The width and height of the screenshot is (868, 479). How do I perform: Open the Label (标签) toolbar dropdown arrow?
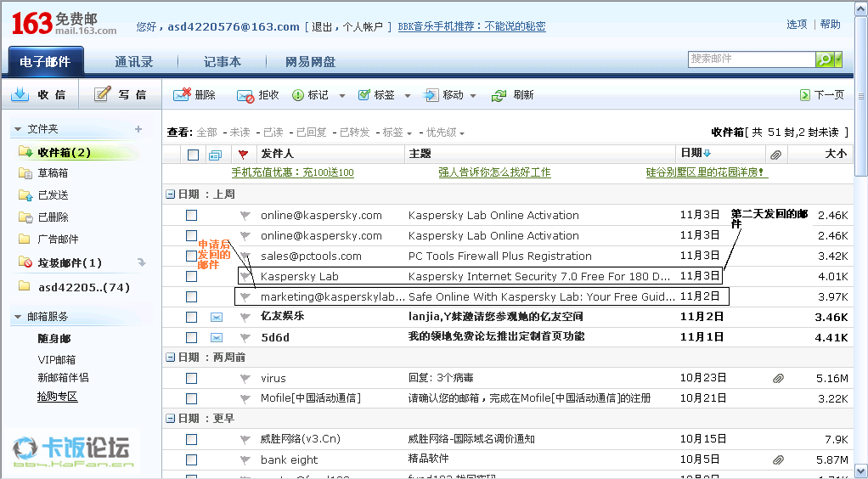point(408,96)
